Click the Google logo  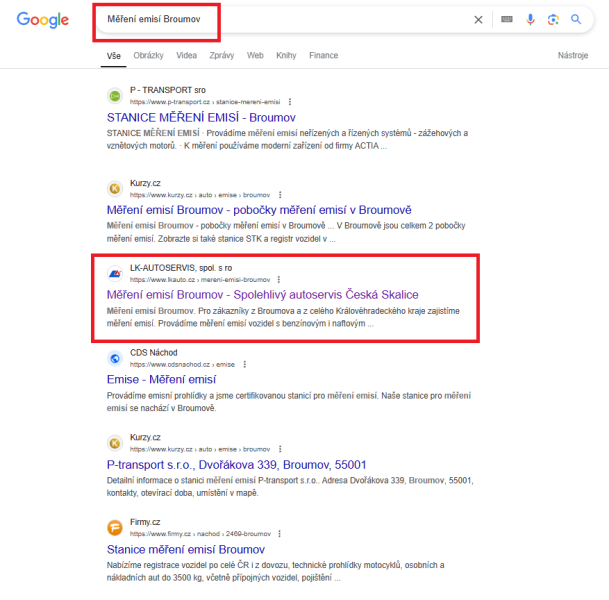[43, 20]
